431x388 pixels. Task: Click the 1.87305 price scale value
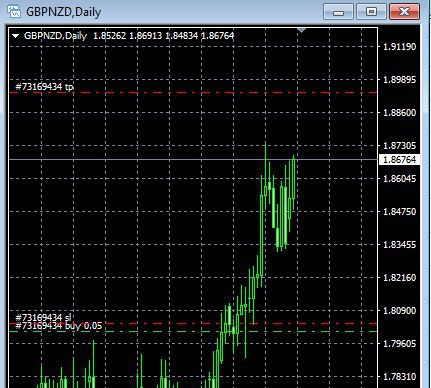(400, 146)
